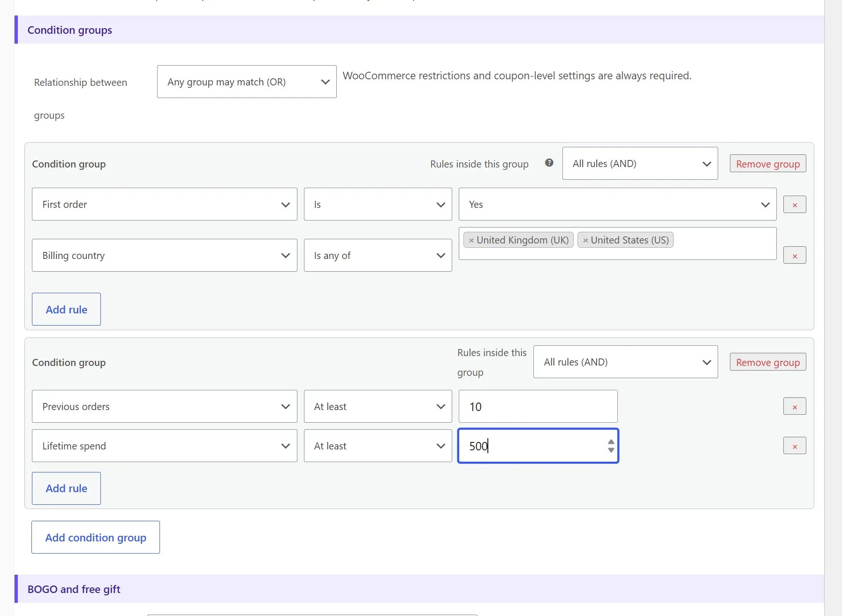This screenshot has width=842, height=616.
Task: Open the relationship between groups dropdown
Action: click(247, 82)
